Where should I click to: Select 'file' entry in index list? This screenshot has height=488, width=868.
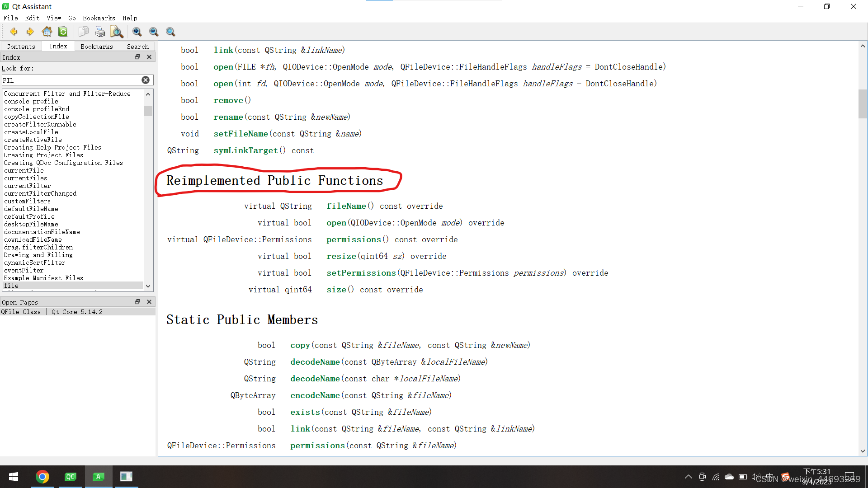73,286
